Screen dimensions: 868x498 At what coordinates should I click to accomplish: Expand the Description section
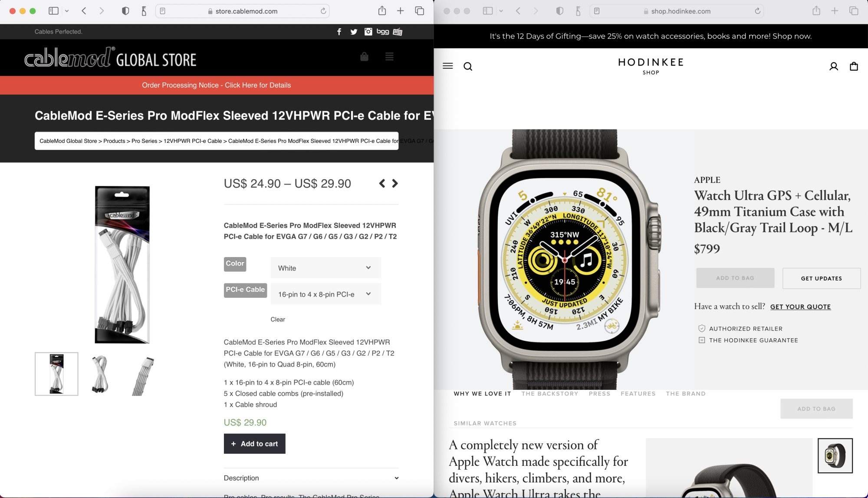click(x=311, y=478)
